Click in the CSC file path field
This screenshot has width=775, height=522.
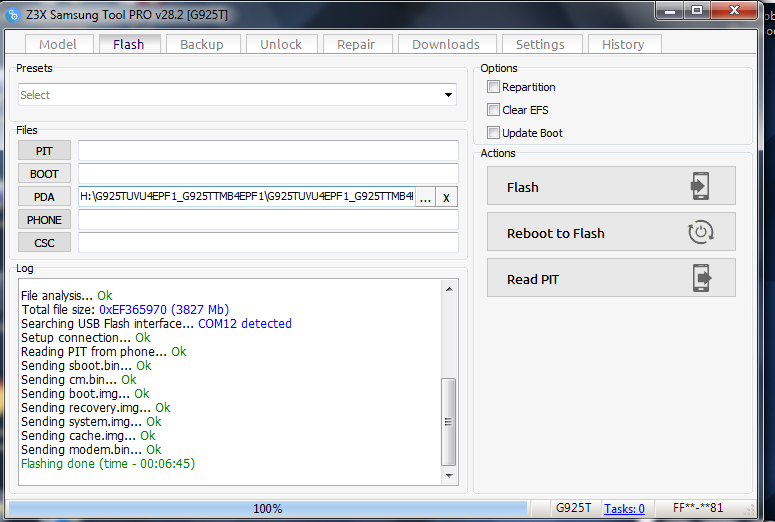268,243
